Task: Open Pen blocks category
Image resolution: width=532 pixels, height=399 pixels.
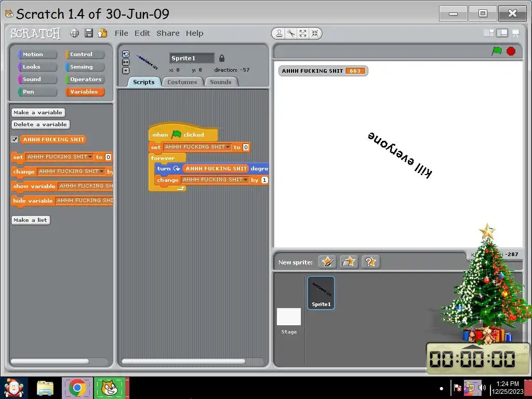Action: pyautogui.click(x=37, y=91)
